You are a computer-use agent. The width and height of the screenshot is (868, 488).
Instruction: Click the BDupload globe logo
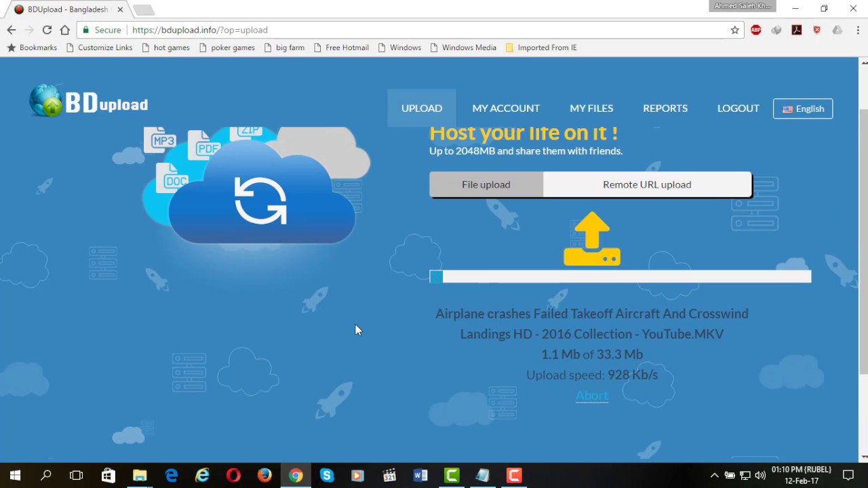[46, 102]
